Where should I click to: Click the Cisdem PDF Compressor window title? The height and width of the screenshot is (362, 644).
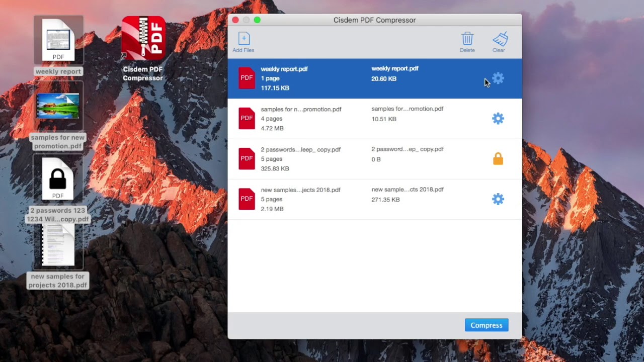(x=375, y=20)
